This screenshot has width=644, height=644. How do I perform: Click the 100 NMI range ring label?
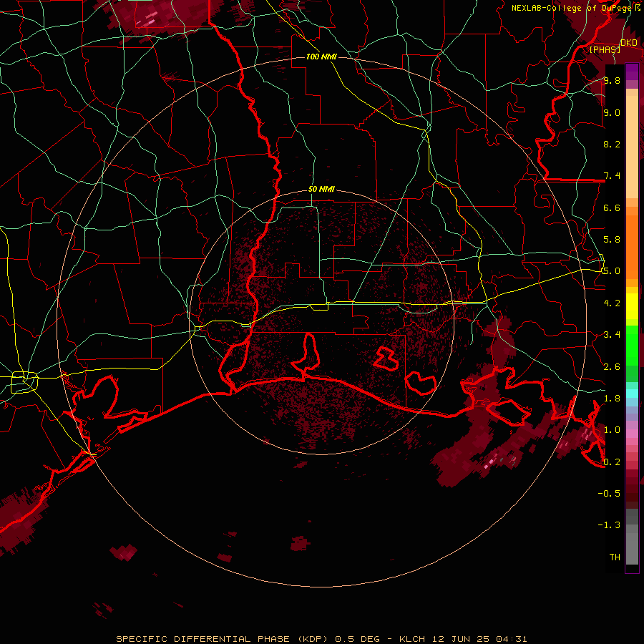pyautogui.click(x=321, y=57)
